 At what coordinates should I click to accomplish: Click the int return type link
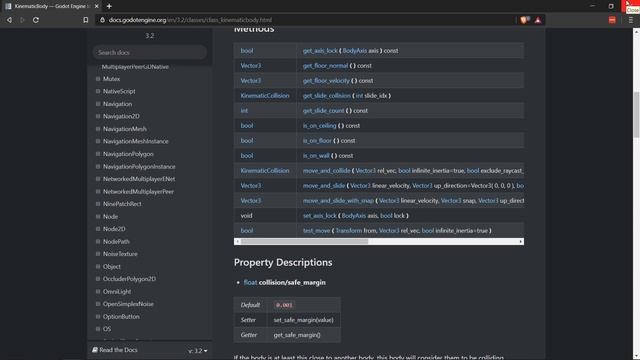click(244, 111)
